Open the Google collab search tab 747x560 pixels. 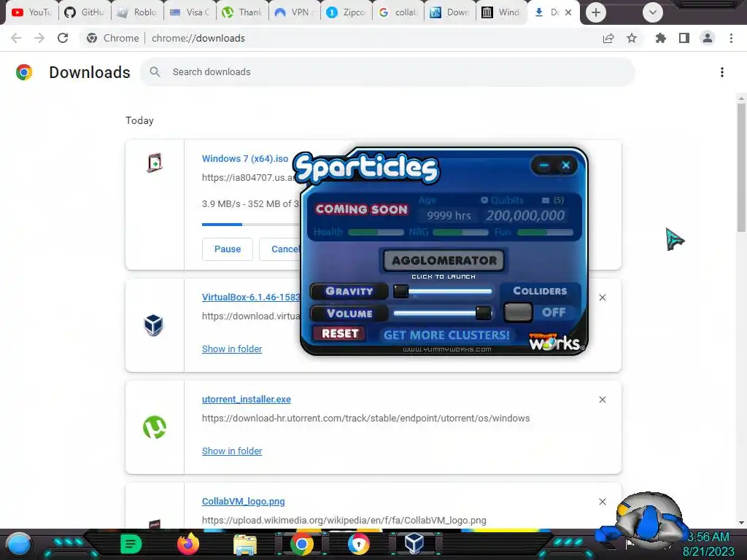click(x=399, y=12)
